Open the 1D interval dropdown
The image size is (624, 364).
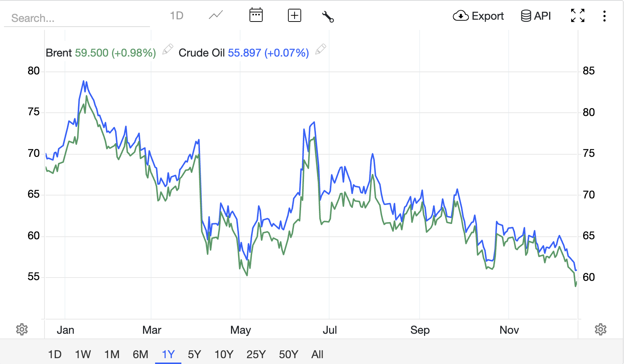(x=177, y=15)
